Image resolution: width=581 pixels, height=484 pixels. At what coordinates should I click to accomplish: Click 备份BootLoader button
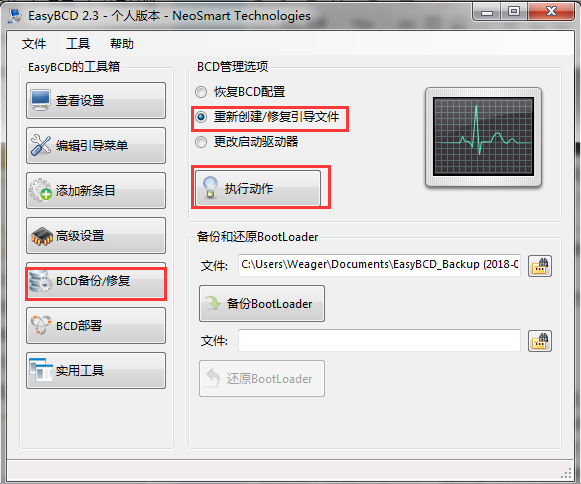coord(262,304)
